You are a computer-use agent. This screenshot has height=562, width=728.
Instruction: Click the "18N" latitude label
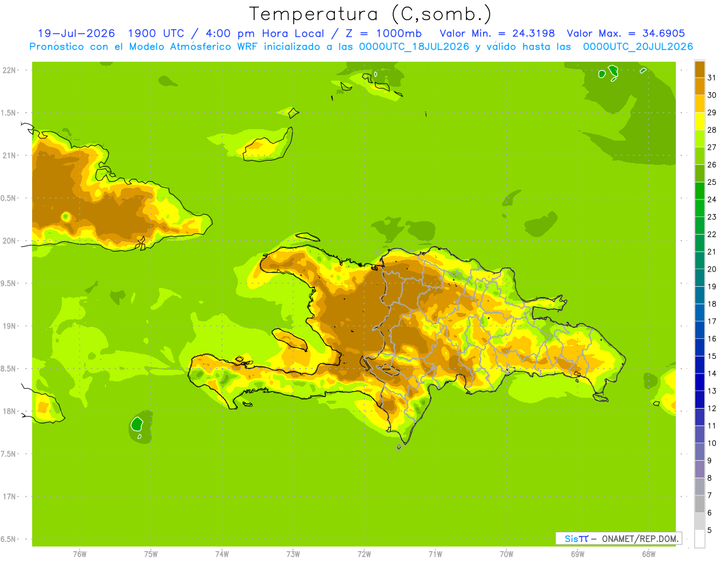coord(9,412)
